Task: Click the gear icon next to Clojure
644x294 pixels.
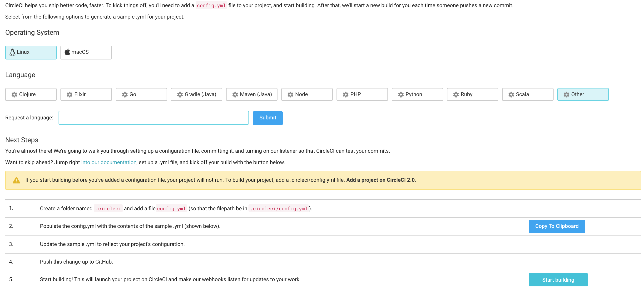Action: [x=14, y=94]
